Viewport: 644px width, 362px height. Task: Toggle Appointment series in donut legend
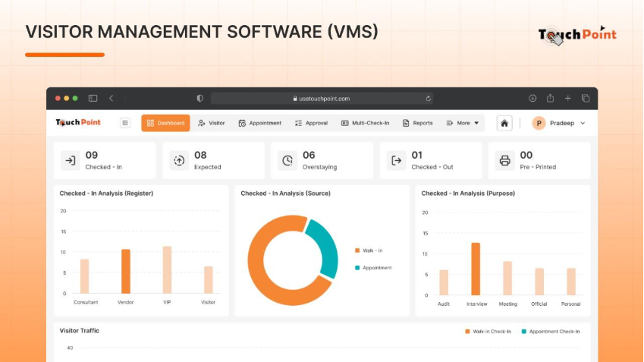tap(376, 267)
